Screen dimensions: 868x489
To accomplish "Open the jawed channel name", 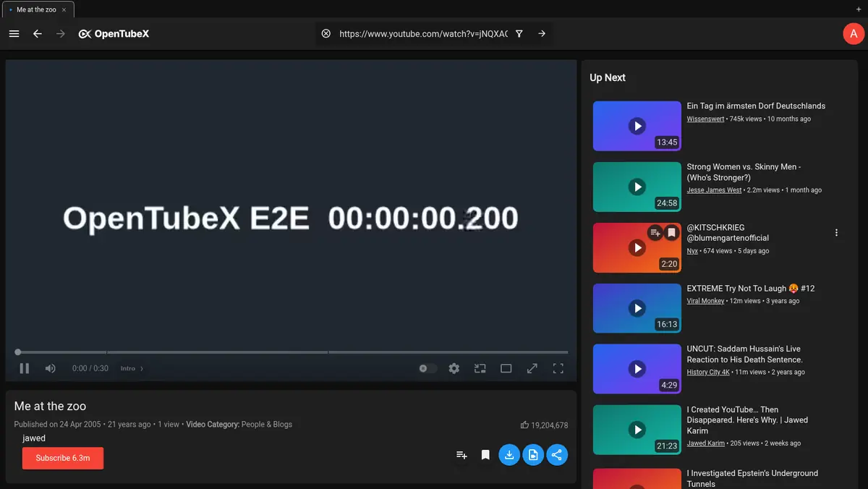I will [x=34, y=438].
